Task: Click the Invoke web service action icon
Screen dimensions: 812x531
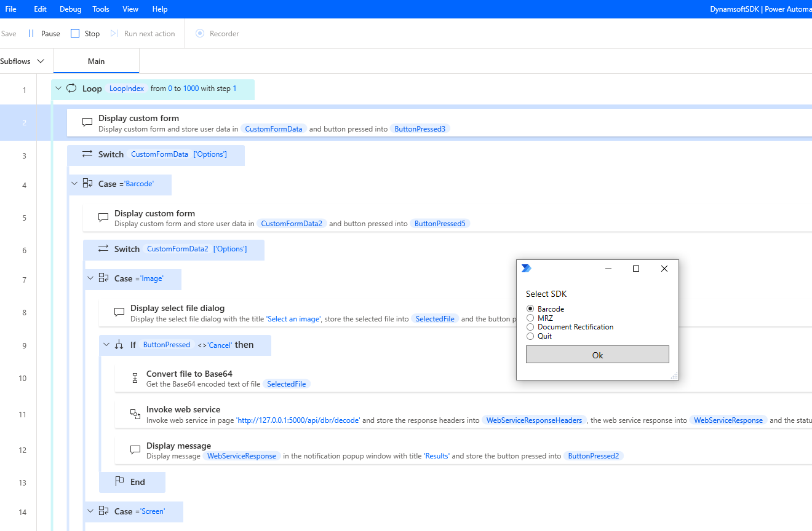Action: [135, 414]
